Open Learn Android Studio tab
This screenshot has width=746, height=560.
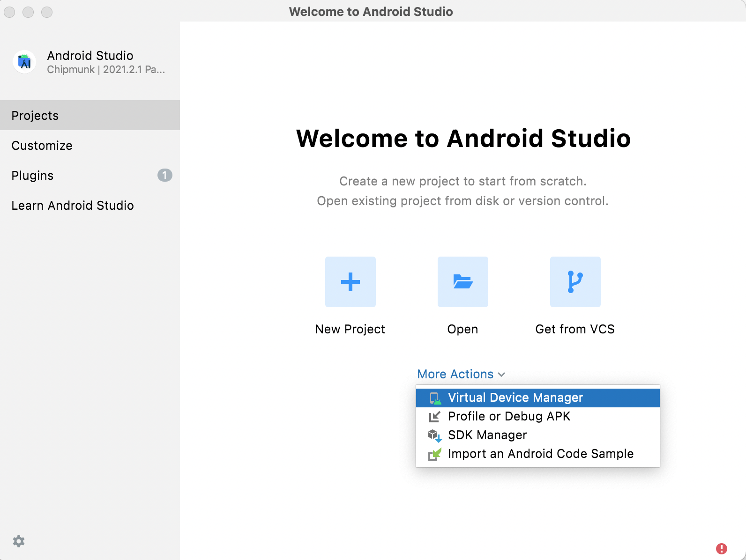tap(90, 205)
